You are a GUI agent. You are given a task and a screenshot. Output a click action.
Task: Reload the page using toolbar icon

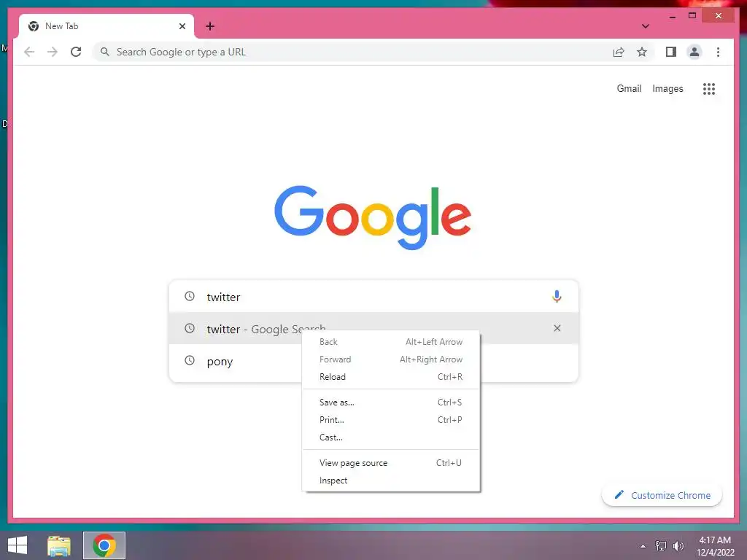pos(76,52)
